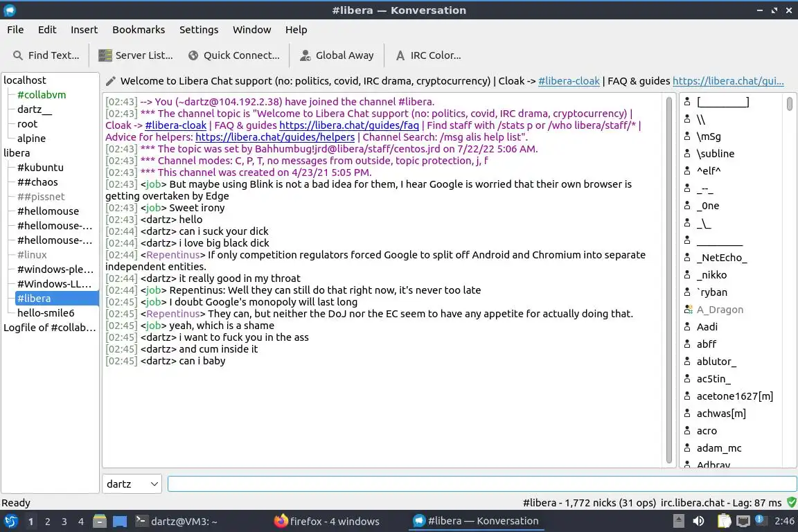798x532 pixels.
Task: Select the localhost server node
Action: [24, 80]
